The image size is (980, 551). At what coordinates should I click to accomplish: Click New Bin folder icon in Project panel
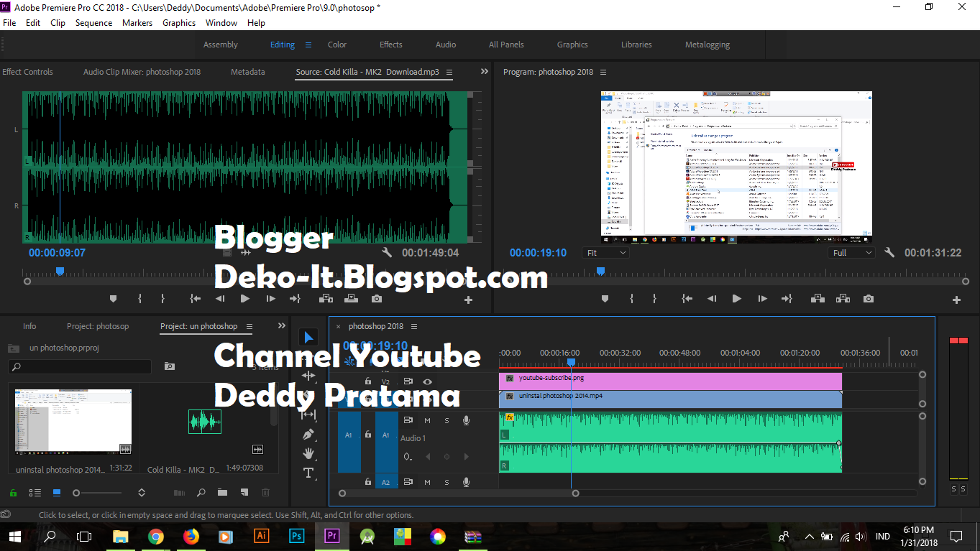point(222,493)
